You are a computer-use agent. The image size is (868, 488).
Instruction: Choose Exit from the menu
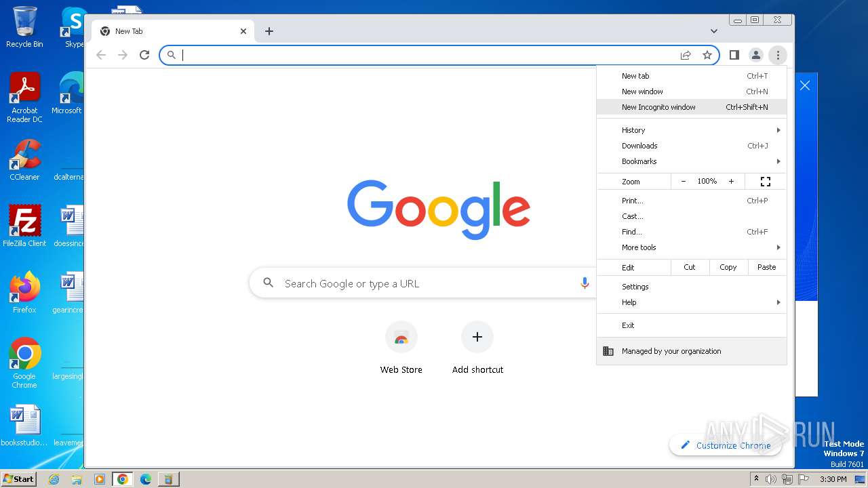point(692,325)
